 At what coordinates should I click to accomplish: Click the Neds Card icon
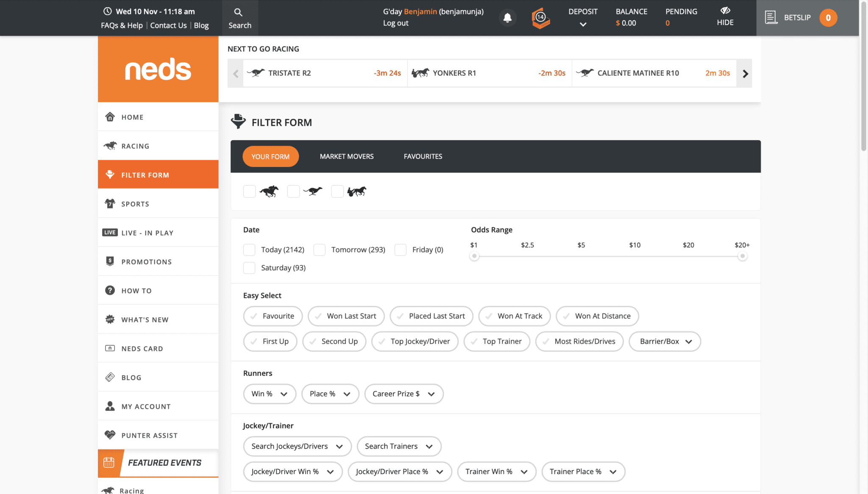(110, 348)
